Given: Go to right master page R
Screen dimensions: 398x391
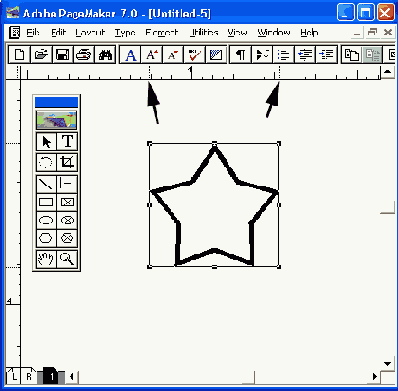Looking at the screenshot, I should [x=29, y=376].
